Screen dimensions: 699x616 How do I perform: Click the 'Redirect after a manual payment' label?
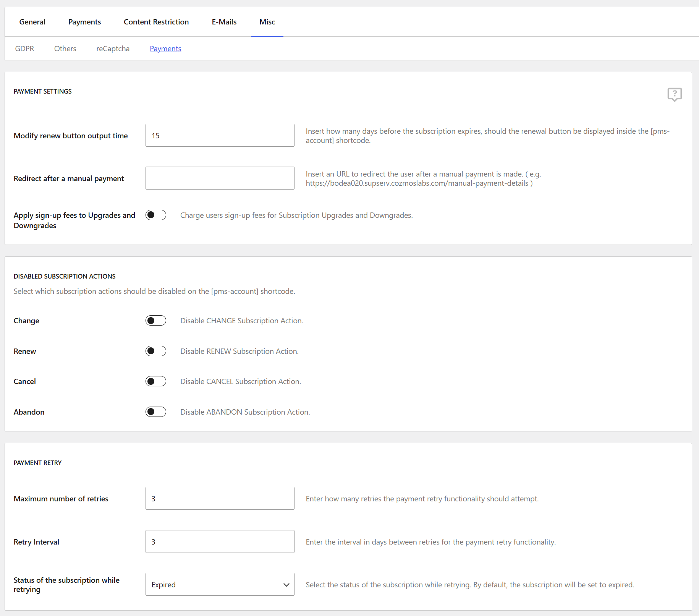[69, 178]
